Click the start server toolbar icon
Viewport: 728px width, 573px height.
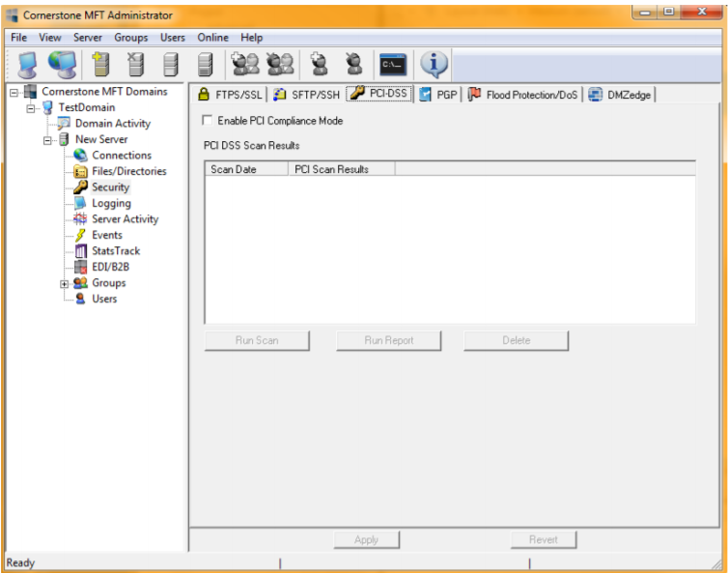tap(170, 64)
